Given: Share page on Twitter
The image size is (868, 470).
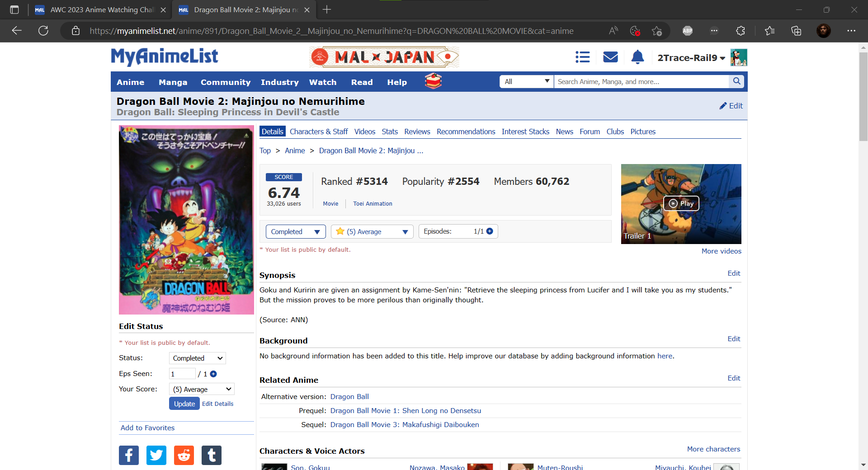Looking at the screenshot, I should [156, 455].
